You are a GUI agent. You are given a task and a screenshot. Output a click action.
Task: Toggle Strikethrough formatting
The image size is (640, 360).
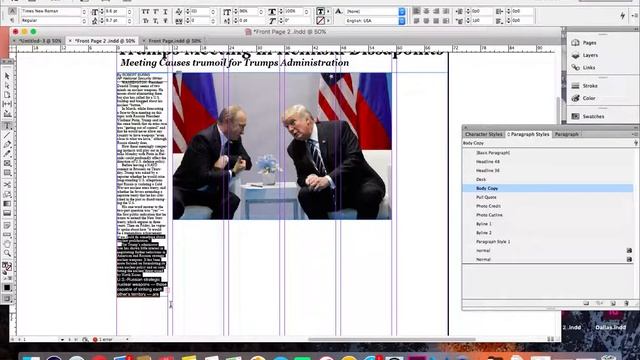165,20
